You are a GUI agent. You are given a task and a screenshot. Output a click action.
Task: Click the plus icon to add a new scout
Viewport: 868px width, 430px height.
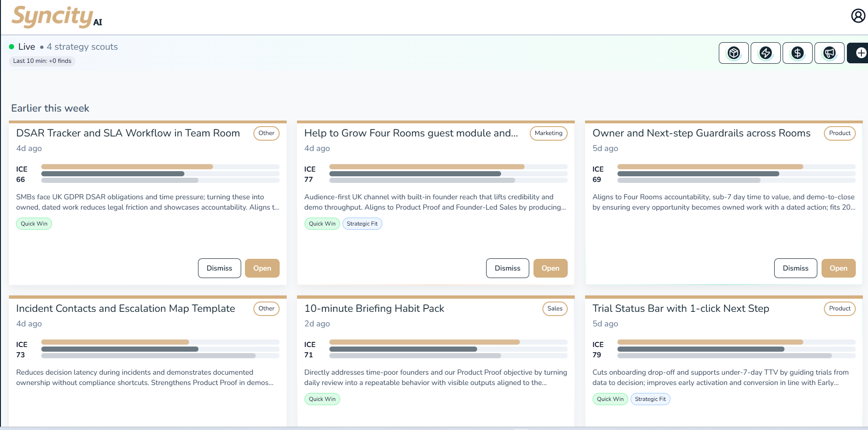[860, 53]
